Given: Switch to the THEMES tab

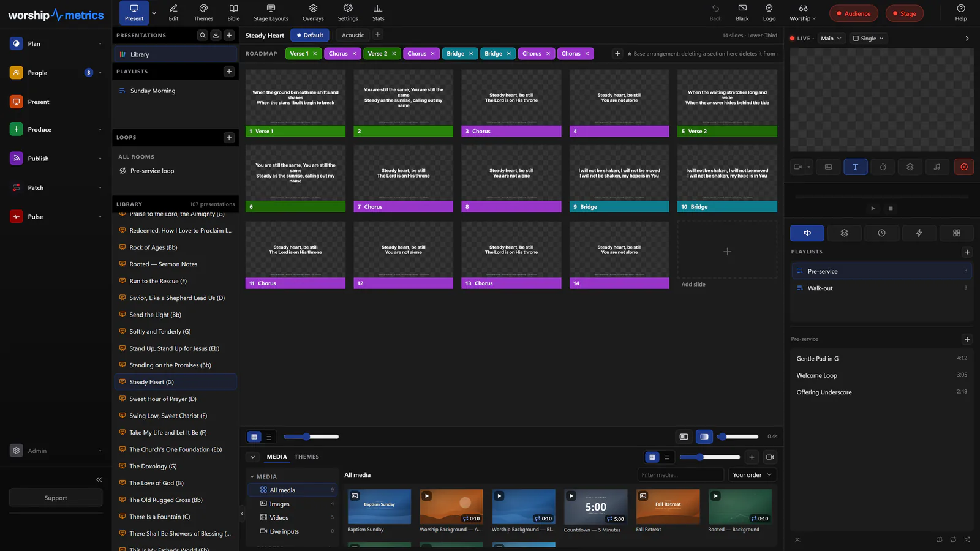Looking at the screenshot, I should [307, 457].
